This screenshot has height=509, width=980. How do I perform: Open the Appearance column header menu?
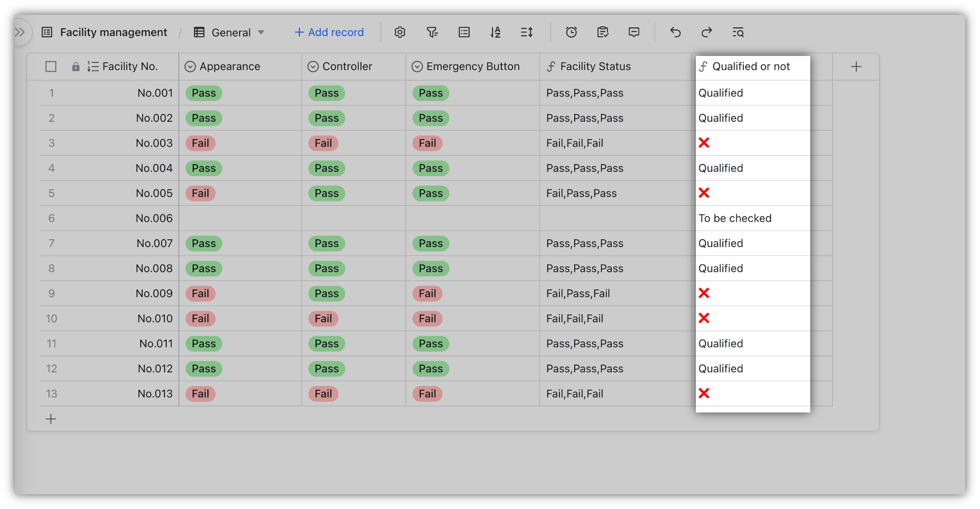190,66
